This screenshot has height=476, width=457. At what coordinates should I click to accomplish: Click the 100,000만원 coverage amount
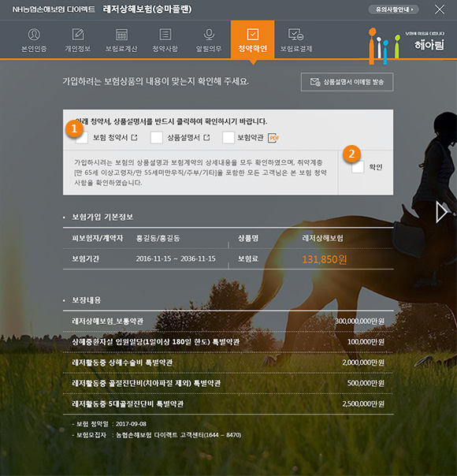366,342
